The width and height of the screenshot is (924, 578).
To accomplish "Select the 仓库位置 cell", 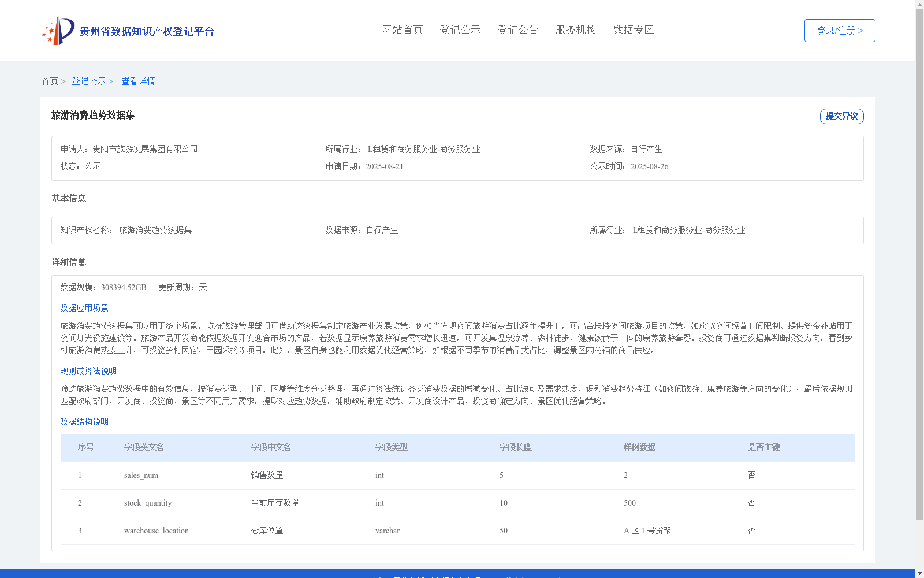I will point(267,531).
